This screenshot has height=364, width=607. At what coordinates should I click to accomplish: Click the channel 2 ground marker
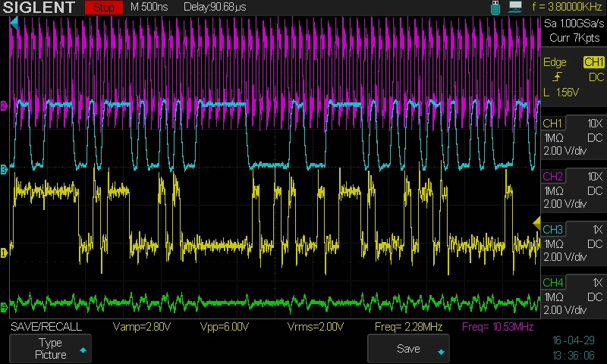(x=4, y=105)
